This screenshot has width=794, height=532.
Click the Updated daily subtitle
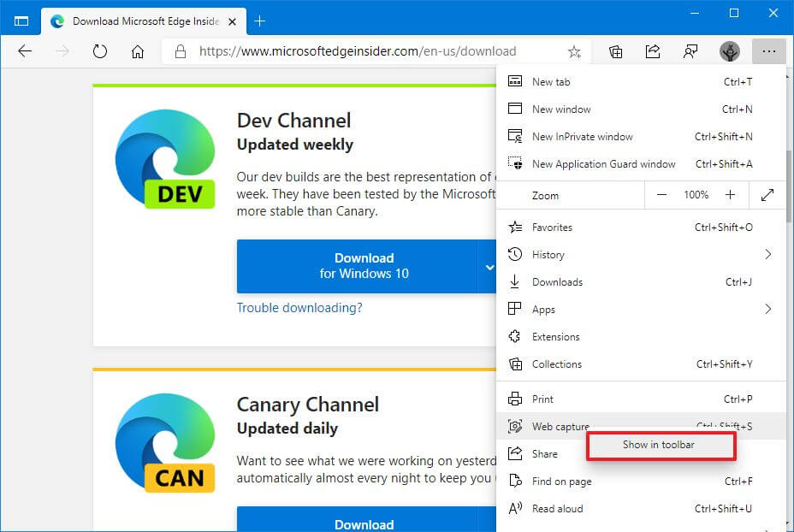(287, 429)
